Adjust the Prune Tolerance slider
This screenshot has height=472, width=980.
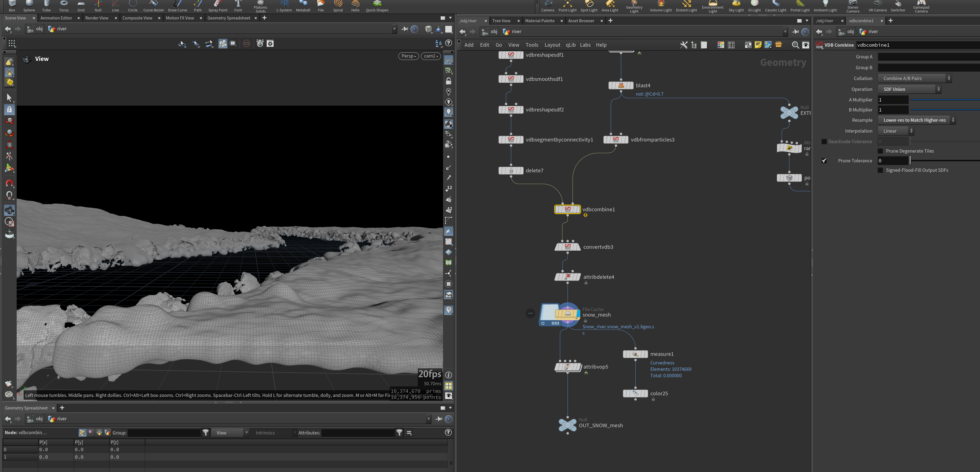click(x=945, y=160)
